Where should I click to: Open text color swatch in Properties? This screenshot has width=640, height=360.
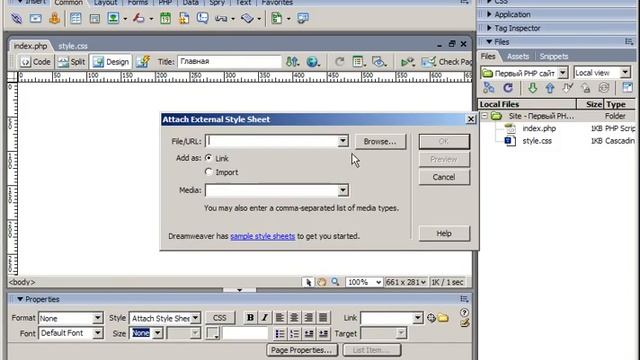pyautogui.click(x=212, y=333)
